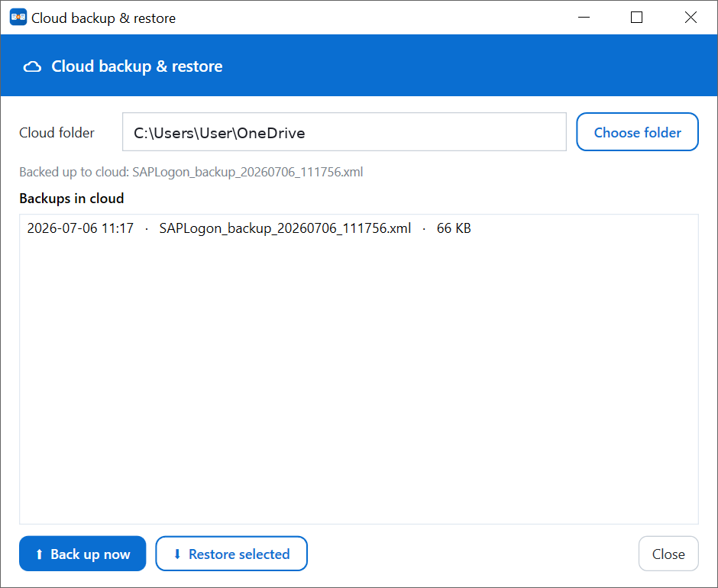Click Restore selected button
This screenshot has width=718, height=588.
(x=231, y=554)
